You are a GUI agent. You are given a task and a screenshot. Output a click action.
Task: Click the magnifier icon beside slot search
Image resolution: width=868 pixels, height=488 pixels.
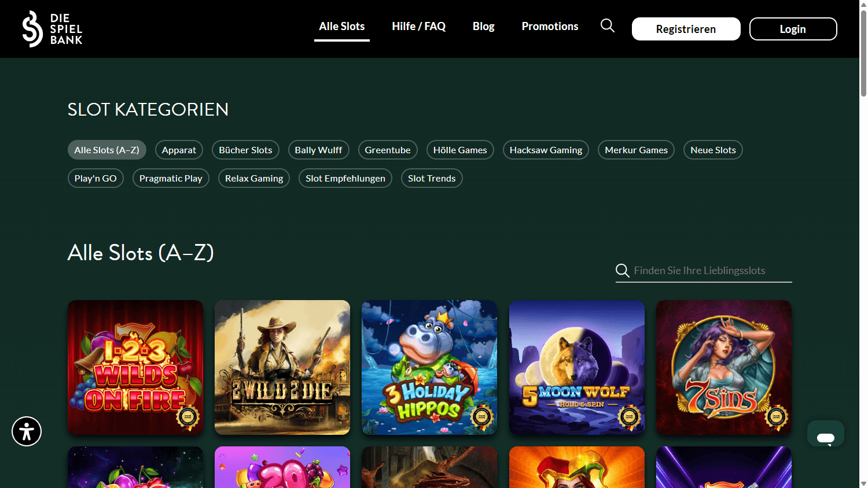pyautogui.click(x=623, y=271)
